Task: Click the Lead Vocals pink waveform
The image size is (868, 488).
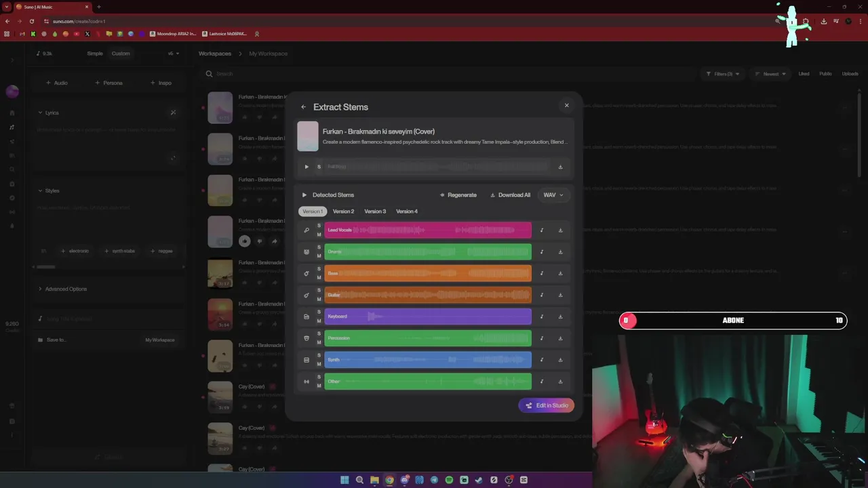Action: click(428, 230)
